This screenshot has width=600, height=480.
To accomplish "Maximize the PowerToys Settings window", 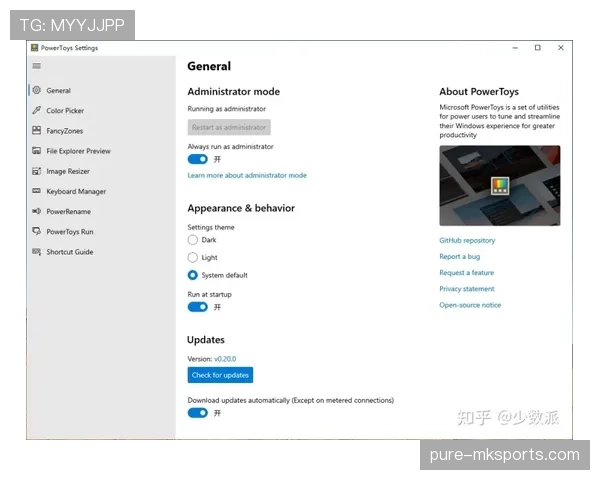I will click(538, 47).
